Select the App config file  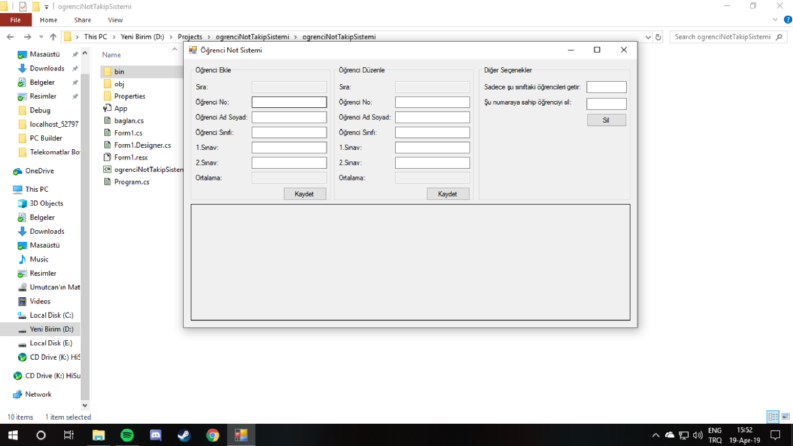coord(120,108)
